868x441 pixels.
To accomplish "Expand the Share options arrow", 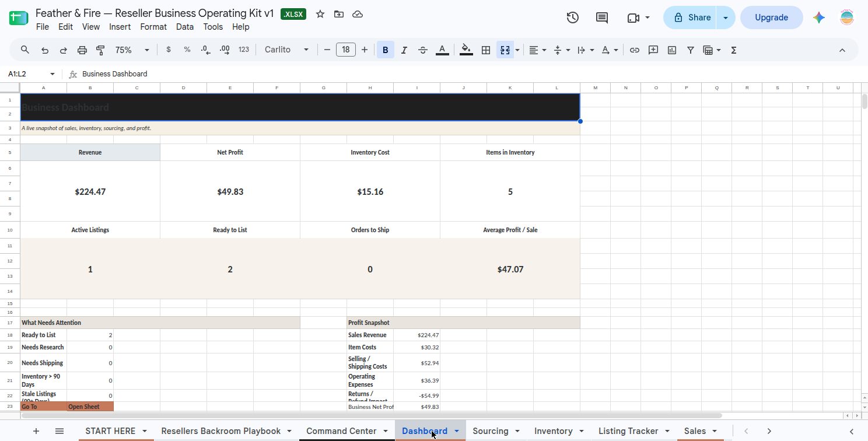I will pyautogui.click(x=726, y=17).
